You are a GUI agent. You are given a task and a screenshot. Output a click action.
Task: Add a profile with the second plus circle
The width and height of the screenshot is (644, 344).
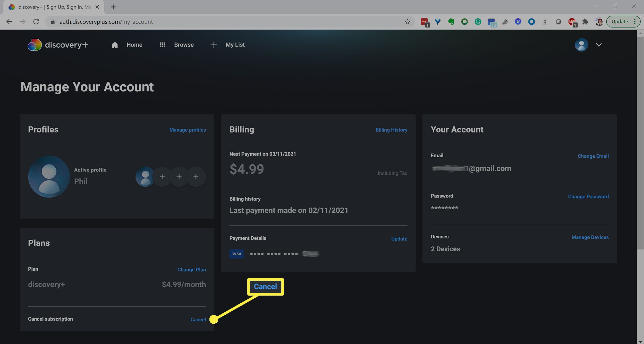click(179, 177)
